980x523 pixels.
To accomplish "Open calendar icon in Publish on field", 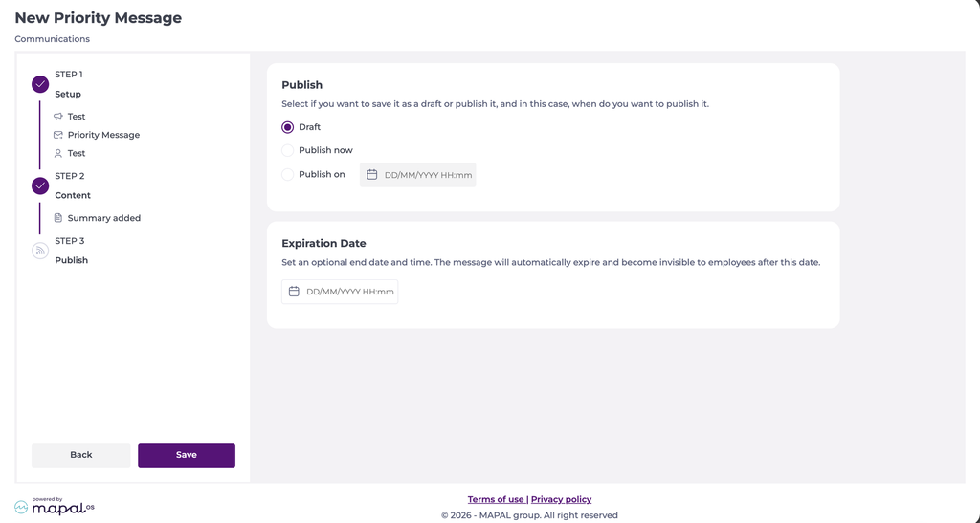I will pos(372,175).
